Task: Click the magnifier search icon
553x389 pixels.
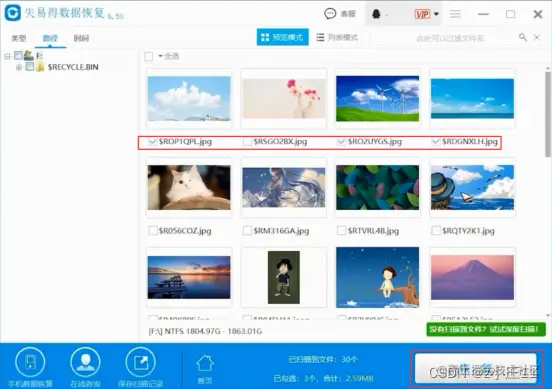Action: pyautogui.click(x=523, y=37)
